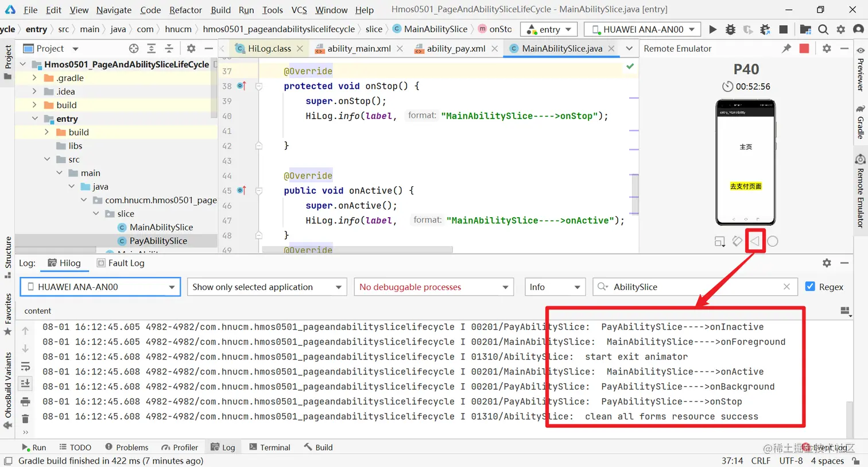Open IDE settings gear in top toolbar
Screen dimensions: 868x467
coord(840,29)
